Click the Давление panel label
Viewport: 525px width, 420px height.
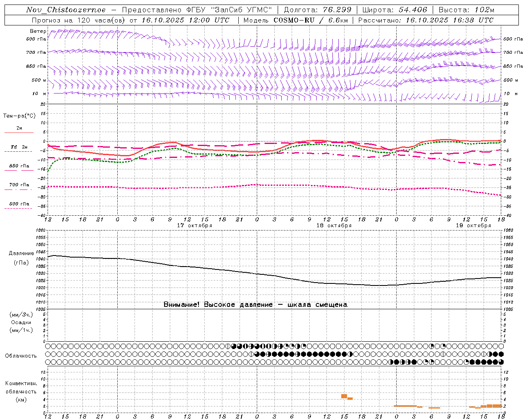21,253
